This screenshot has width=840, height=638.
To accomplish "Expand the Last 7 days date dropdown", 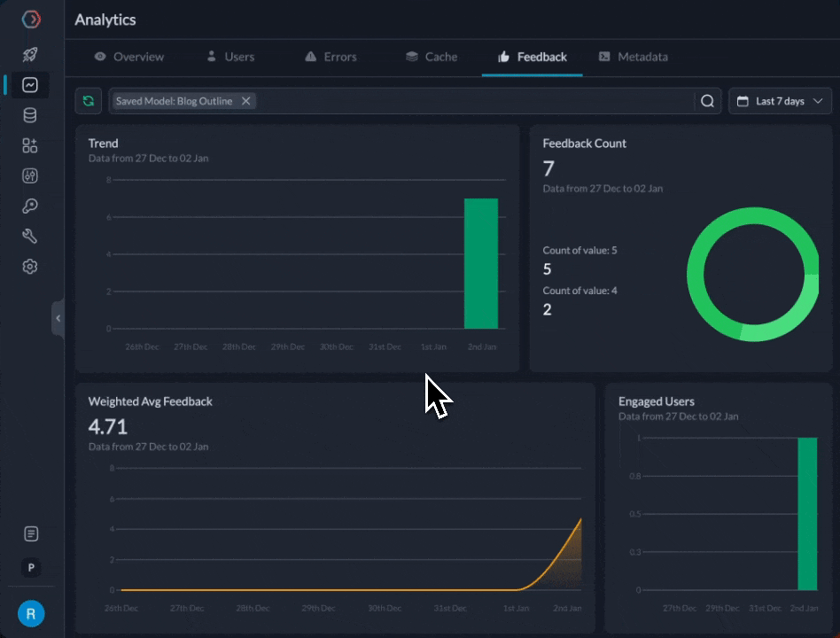I will 780,101.
